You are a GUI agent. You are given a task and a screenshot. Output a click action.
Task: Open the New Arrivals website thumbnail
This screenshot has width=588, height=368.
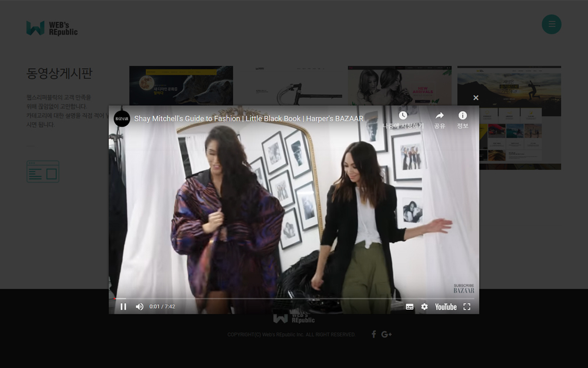400,85
